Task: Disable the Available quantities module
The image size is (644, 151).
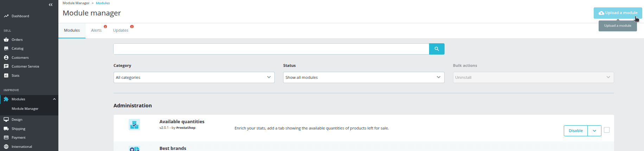Action: [x=575, y=131]
